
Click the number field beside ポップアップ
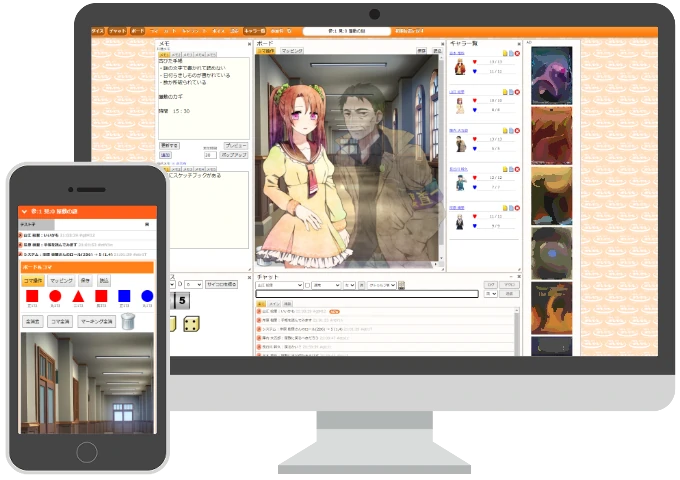[210, 155]
